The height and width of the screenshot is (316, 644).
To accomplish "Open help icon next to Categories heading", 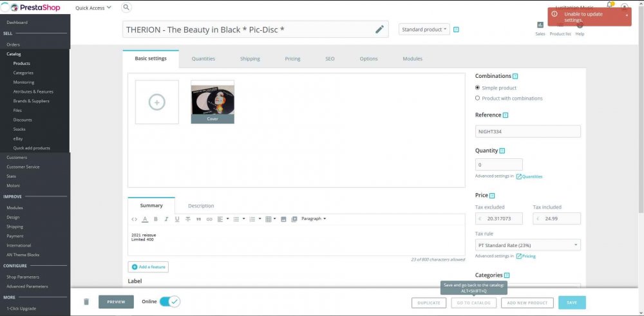I will coord(507,275).
